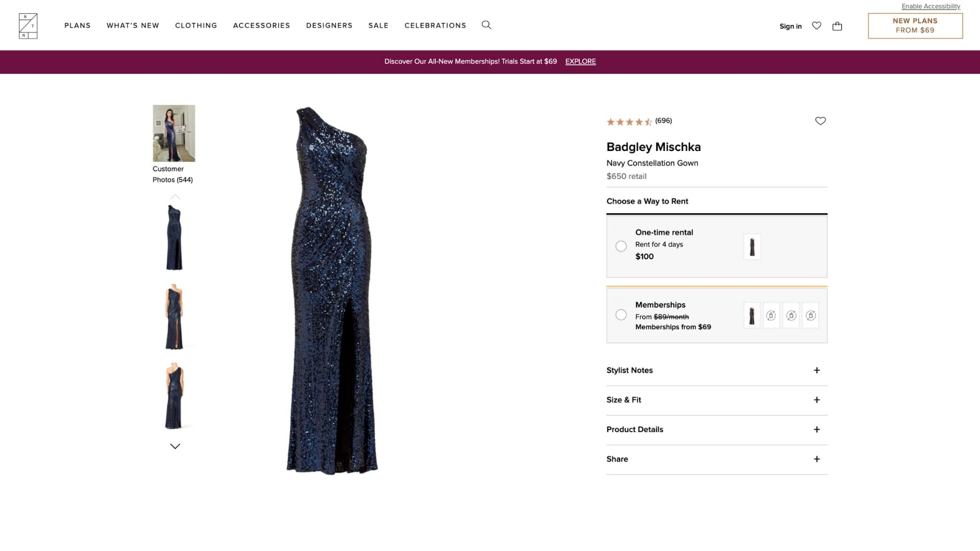Select the Memberships radio button option

(621, 315)
